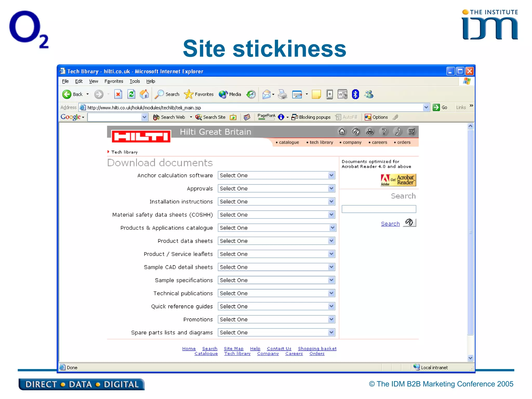Click the vertical scrollbar down arrow

tap(470, 358)
